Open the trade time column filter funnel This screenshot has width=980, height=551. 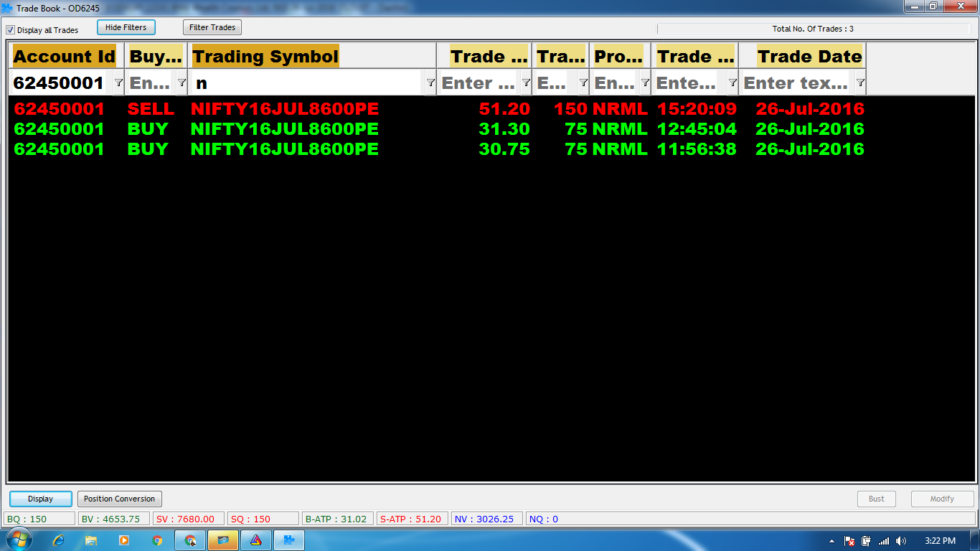coord(732,83)
